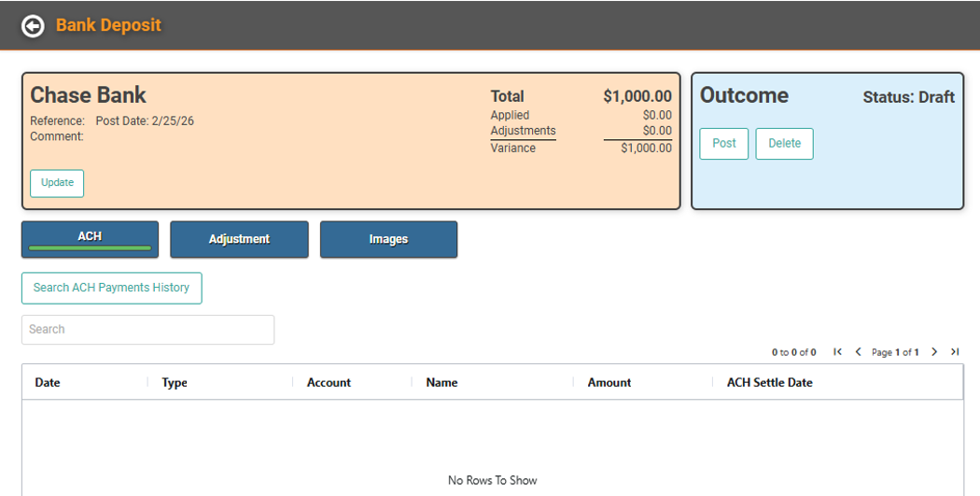Go back using the arrow icon
The width and height of the screenshot is (980, 496).
click(33, 25)
